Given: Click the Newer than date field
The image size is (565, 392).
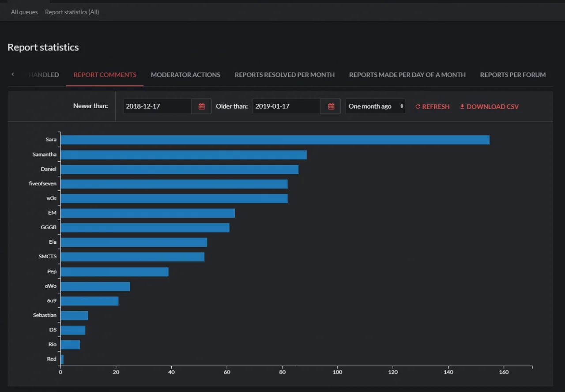Looking at the screenshot, I should [x=157, y=106].
